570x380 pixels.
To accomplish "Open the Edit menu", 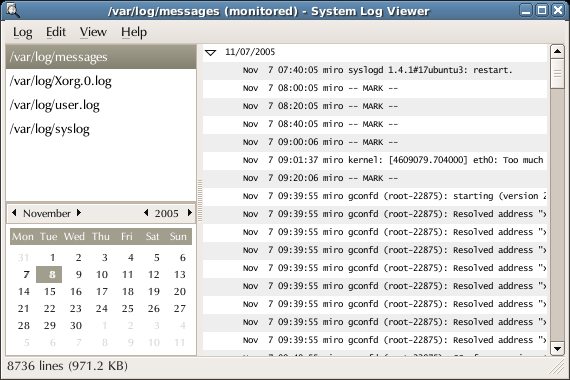I will (56, 32).
